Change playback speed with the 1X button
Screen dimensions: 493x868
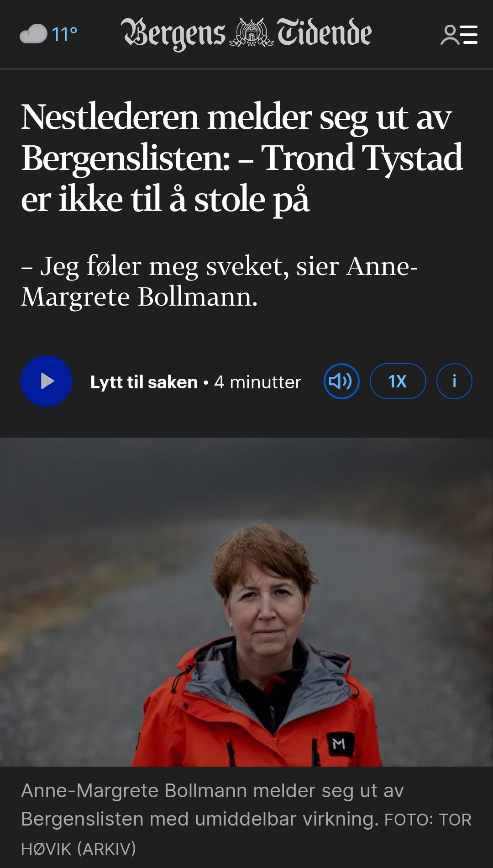[398, 381]
